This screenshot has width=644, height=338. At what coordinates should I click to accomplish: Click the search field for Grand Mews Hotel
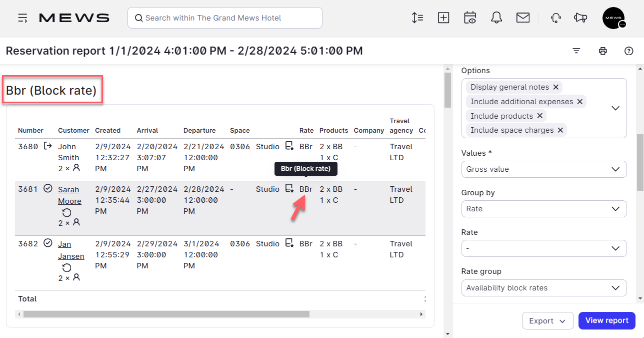point(225,18)
